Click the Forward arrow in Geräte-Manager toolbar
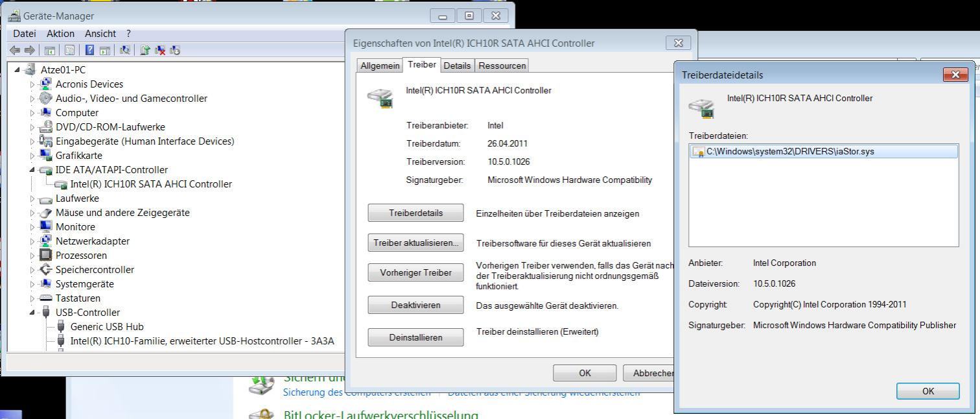Screen dimensions: 980x419 tap(29, 50)
